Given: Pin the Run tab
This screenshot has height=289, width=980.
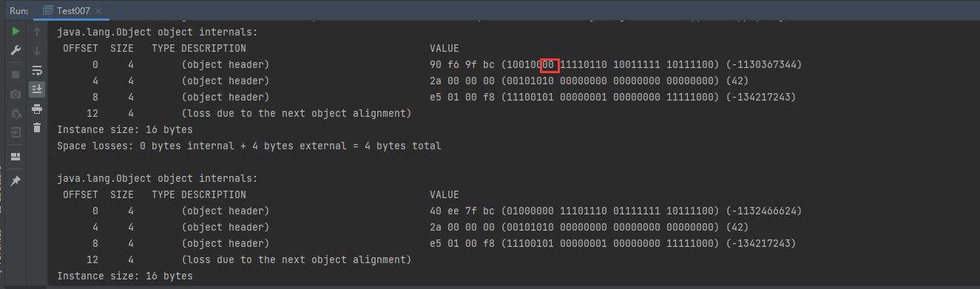Looking at the screenshot, I should 15,181.
